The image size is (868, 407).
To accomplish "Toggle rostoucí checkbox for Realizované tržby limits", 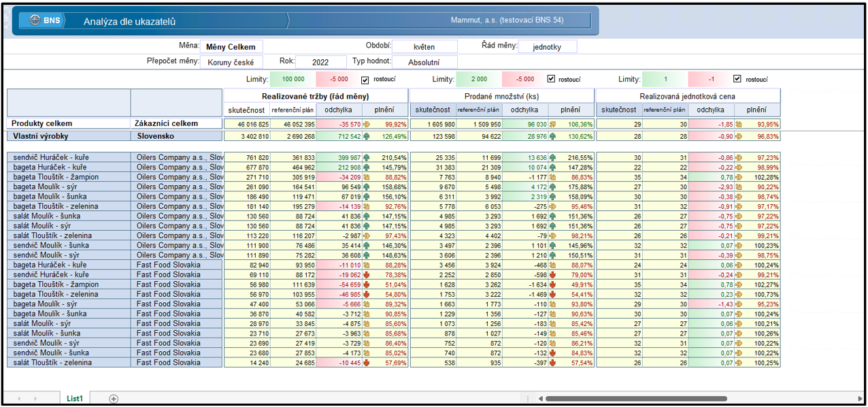I will (365, 80).
